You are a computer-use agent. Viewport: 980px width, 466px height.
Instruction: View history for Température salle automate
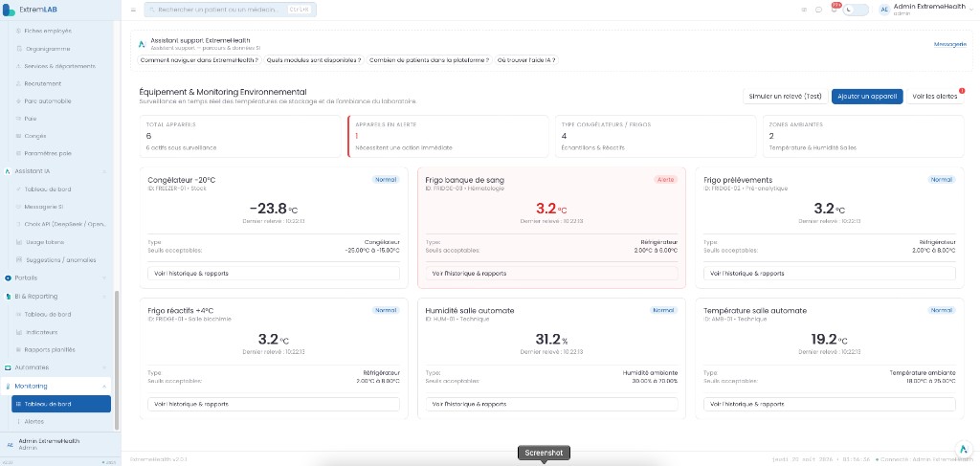pos(830,404)
